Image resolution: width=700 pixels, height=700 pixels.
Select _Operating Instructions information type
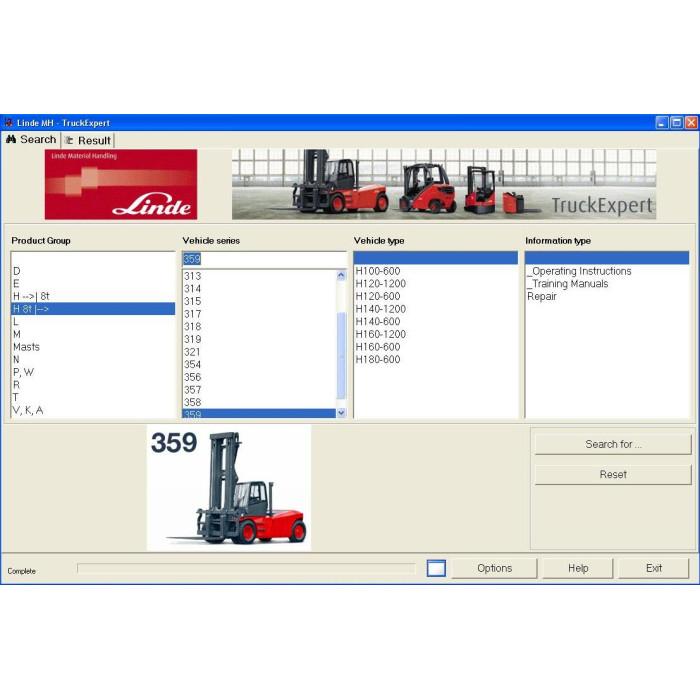(607, 271)
